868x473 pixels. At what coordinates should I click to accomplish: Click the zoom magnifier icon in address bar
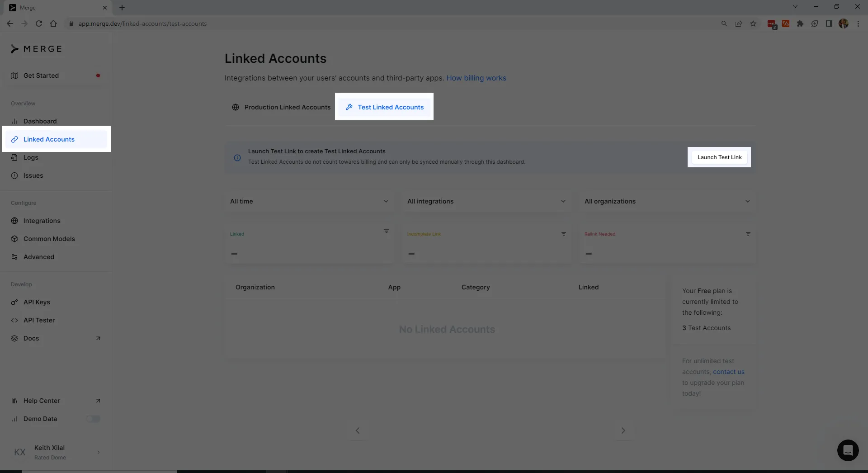point(724,24)
